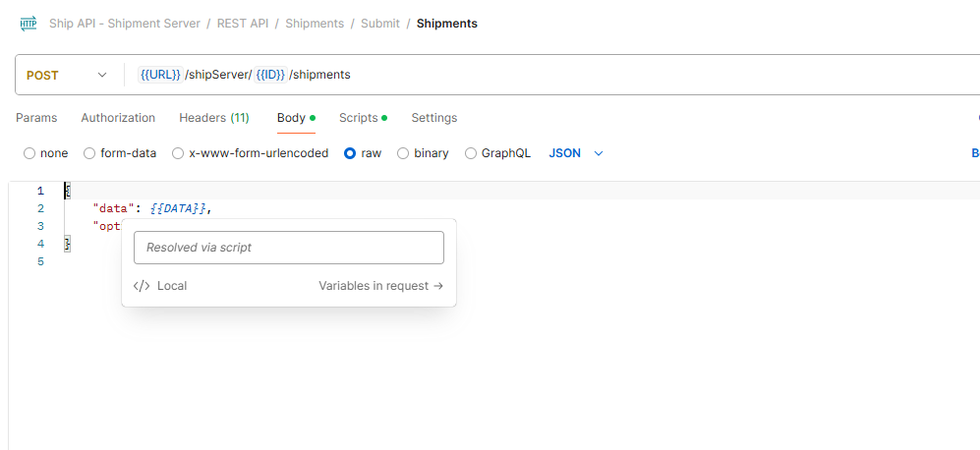Go to Submit folder in breadcrumb
Screen dimensions: 980x450
click(379, 24)
